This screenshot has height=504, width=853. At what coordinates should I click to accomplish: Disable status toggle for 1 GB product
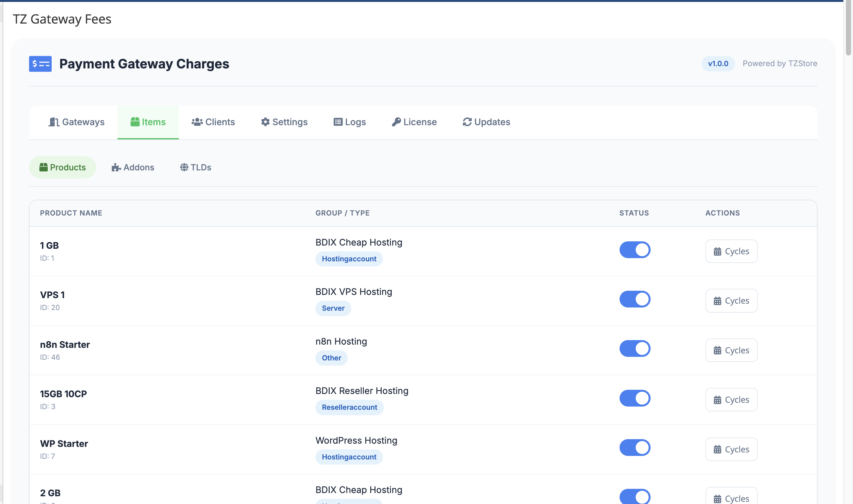tap(634, 249)
